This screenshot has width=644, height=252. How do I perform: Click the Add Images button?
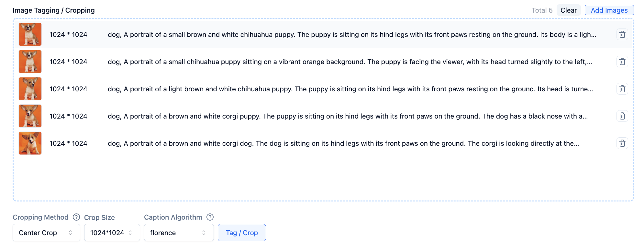[x=609, y=10]
